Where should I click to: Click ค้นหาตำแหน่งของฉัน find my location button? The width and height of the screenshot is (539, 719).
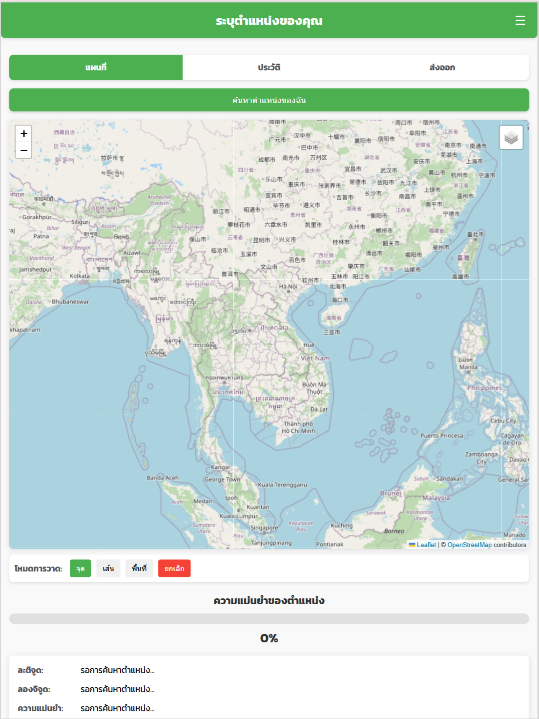pos(269,100)
